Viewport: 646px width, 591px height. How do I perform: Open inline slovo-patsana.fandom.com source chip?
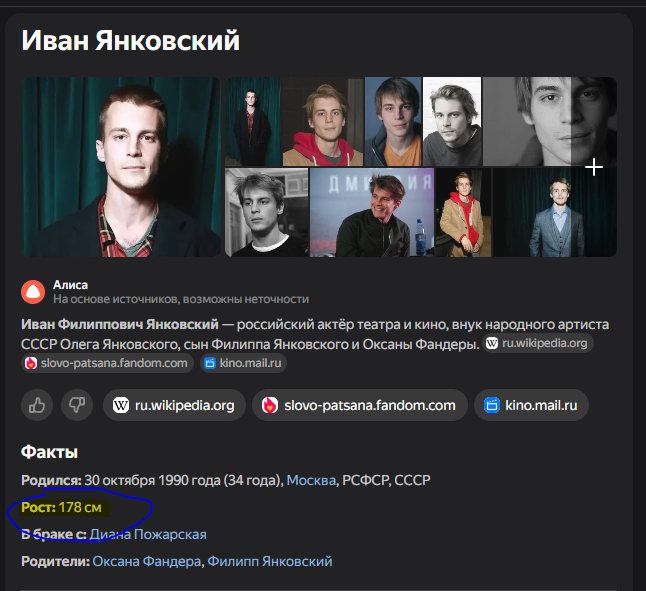click(107, 363)
